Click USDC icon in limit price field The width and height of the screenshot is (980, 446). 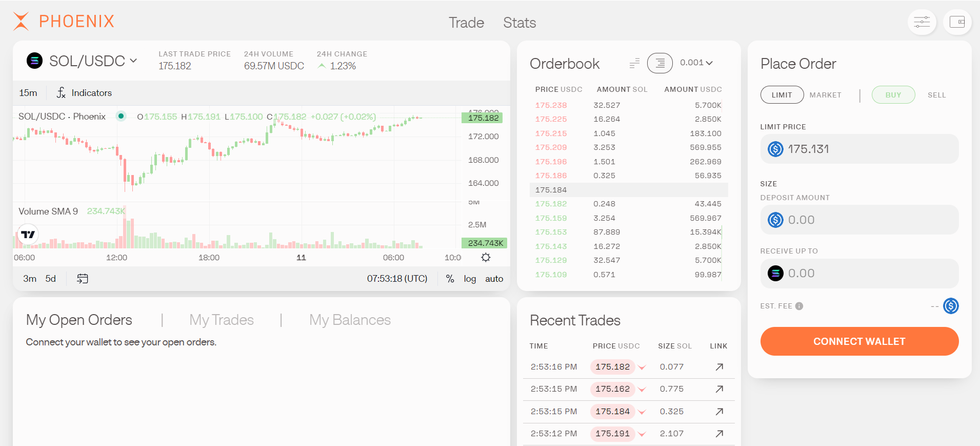775,149
